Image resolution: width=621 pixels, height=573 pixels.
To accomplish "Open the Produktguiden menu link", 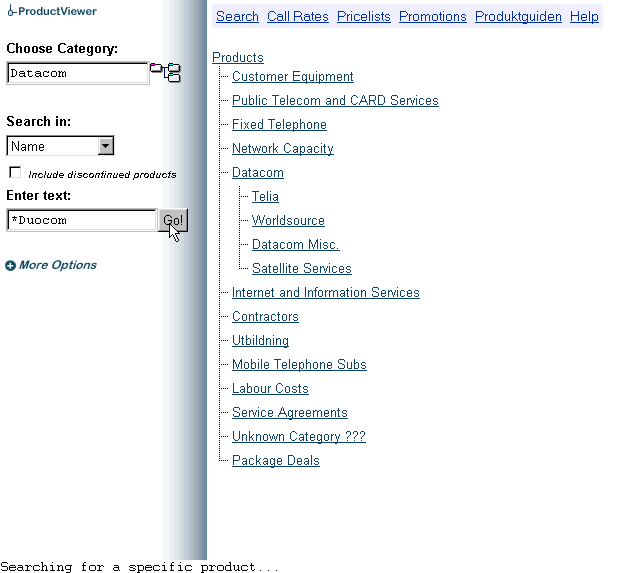I will click(518, 17).
